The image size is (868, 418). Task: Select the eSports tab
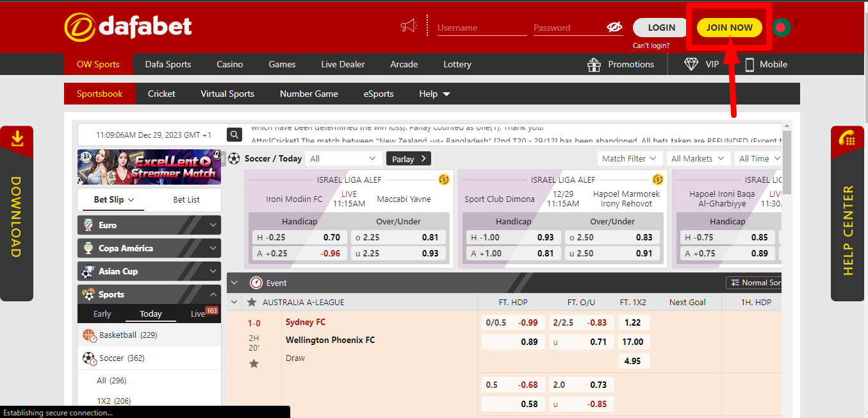[379, 94]
